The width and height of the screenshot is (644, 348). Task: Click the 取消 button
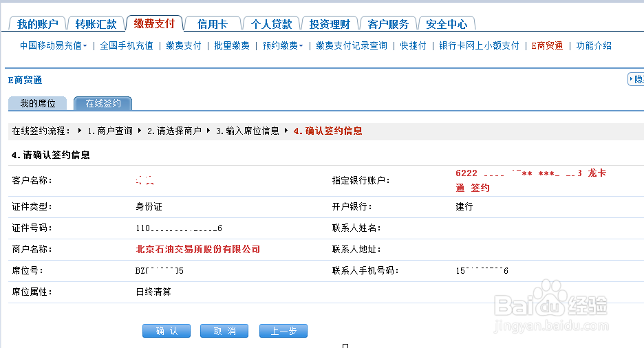[224, 331]
